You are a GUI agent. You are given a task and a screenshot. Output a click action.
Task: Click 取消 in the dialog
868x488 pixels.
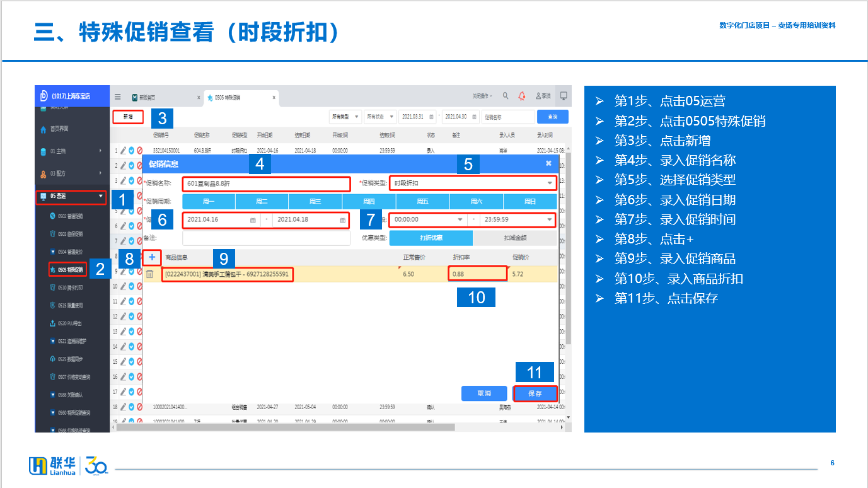(484, 393)
